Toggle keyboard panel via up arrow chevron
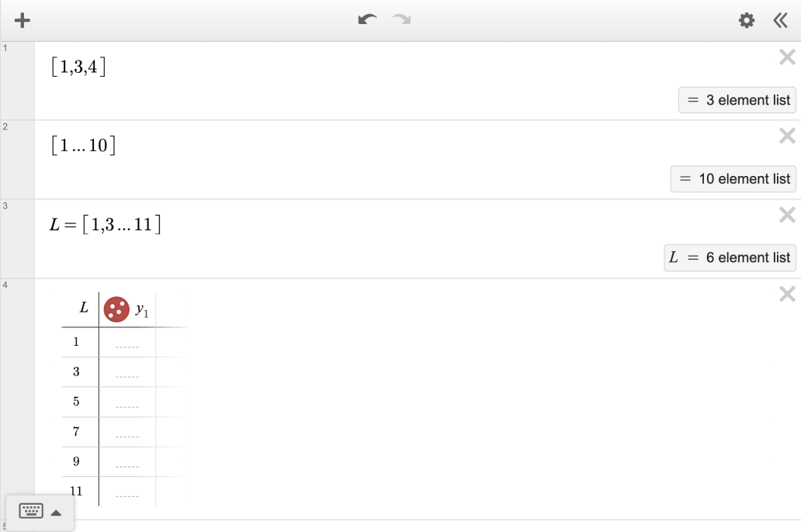 (x=55, y=512)
